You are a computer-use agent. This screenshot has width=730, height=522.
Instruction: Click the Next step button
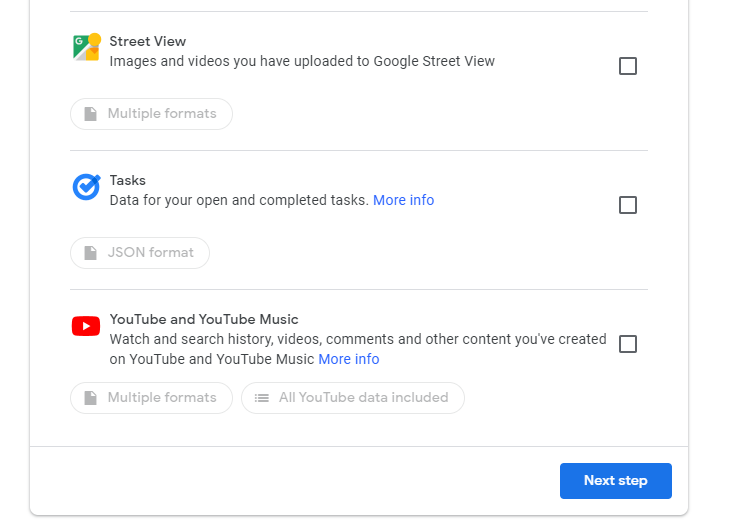pos(615,481)
